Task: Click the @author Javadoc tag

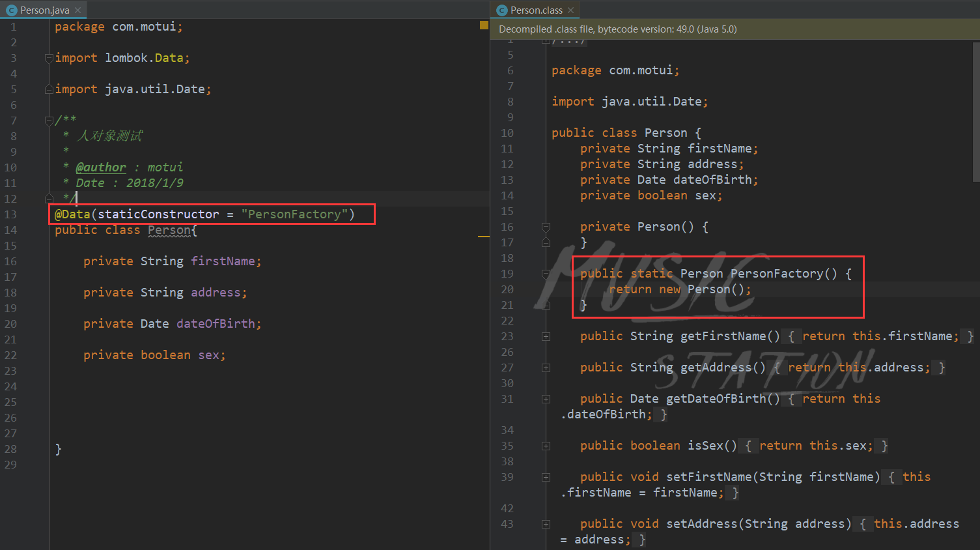Action: [x=101, y=167]
